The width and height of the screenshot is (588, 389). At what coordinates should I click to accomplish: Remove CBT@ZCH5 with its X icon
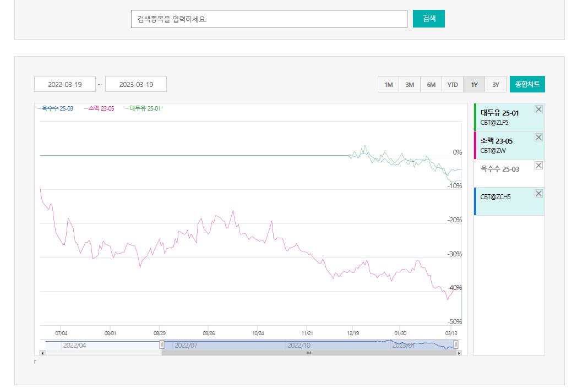(538, 193)
